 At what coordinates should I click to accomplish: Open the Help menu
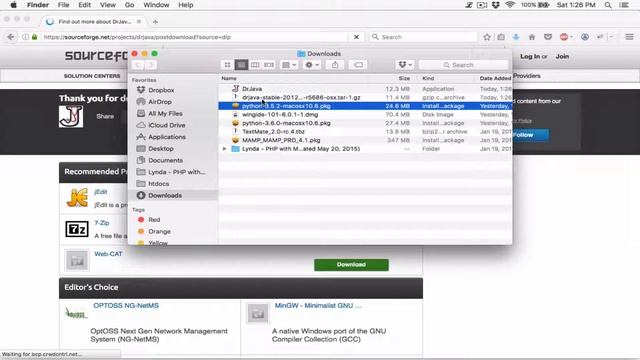pos(186,5)
